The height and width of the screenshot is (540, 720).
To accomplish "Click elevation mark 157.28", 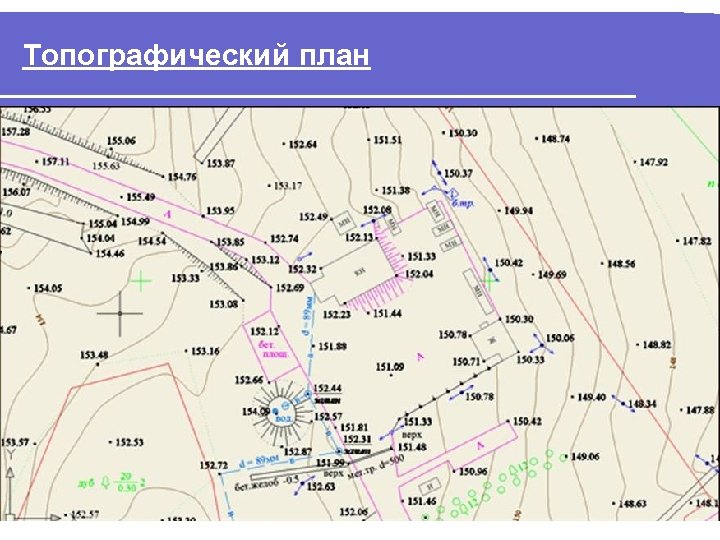I will coord(16,132).
